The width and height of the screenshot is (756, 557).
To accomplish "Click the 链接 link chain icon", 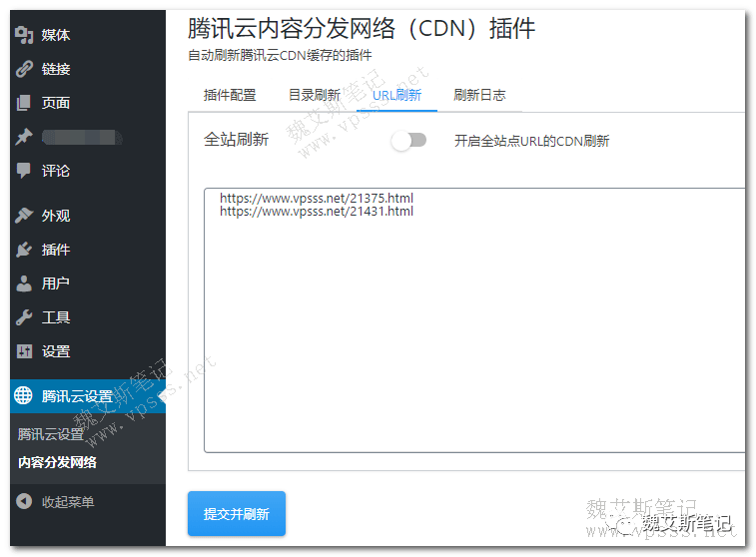I will click(x=24, y=69).
